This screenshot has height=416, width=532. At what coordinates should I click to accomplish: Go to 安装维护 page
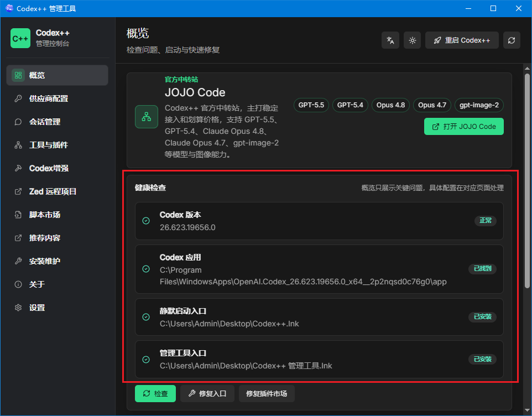pos(58,261)
